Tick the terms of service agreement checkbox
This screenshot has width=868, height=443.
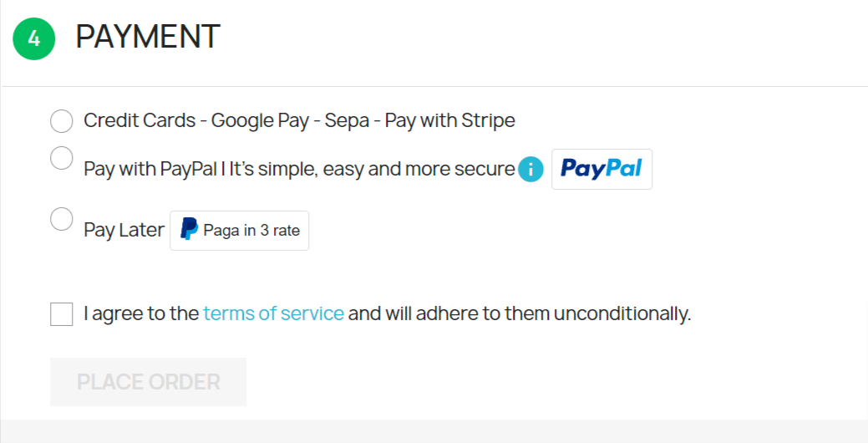pos(62,314)
